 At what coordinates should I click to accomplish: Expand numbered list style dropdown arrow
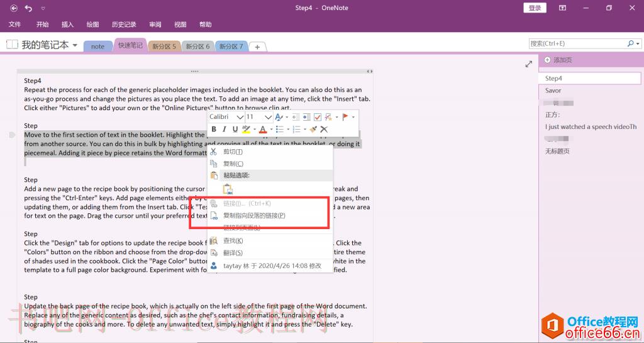pyautogui.click(x=305, y=130)
